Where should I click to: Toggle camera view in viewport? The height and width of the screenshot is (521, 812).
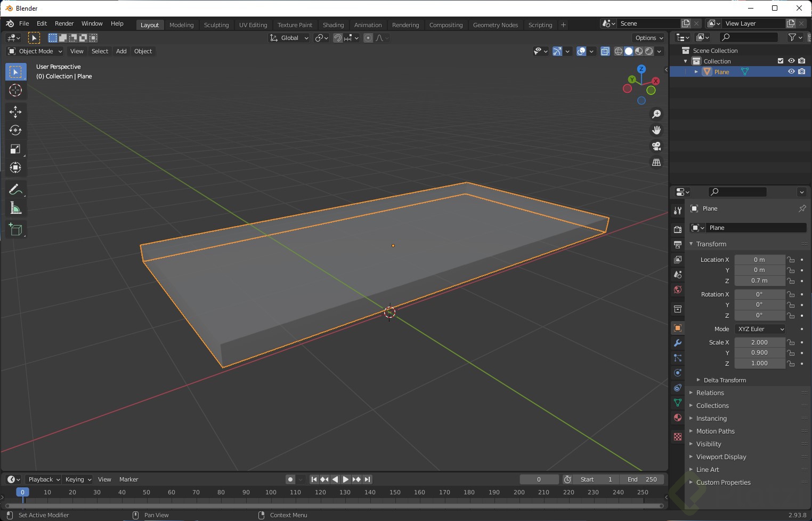656,146
